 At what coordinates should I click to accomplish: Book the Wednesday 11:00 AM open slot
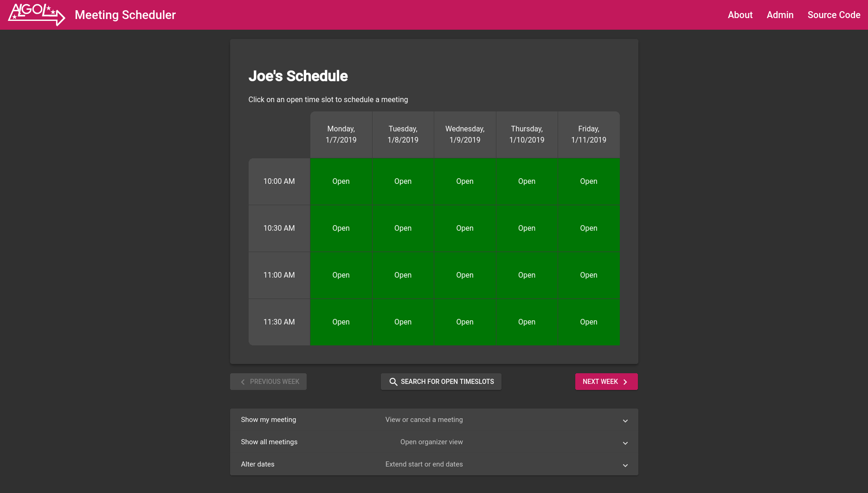tap(465, 275)
